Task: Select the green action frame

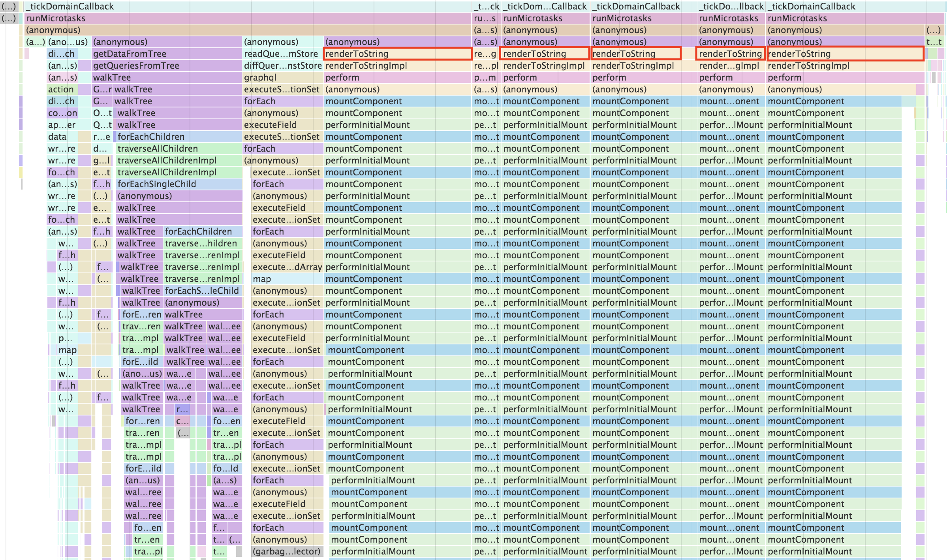Action: point(62,89)
